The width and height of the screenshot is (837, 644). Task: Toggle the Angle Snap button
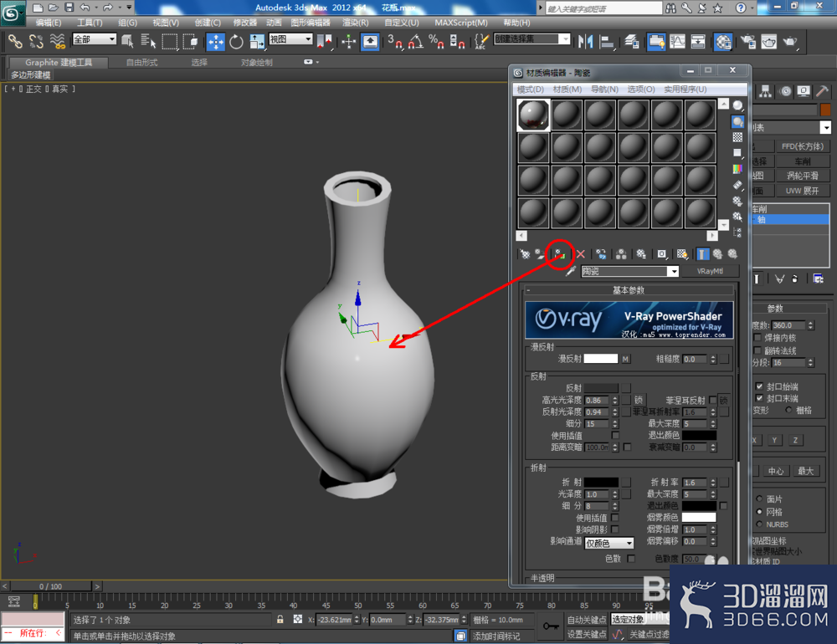tap(416, 42)
